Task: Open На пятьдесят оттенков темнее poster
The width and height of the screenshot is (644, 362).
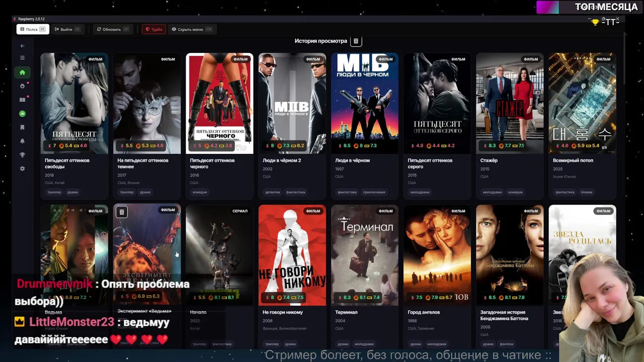Action: pyautogui.click(x=147, y=104)
